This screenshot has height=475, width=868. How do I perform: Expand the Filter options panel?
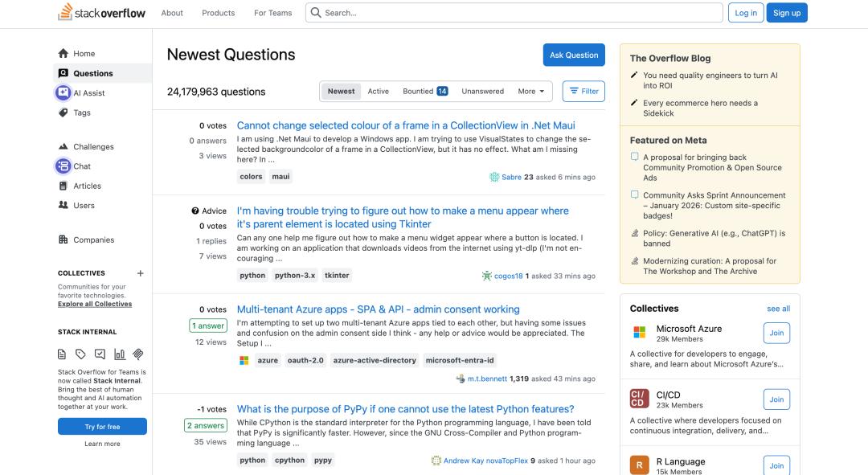coord(583,92)
